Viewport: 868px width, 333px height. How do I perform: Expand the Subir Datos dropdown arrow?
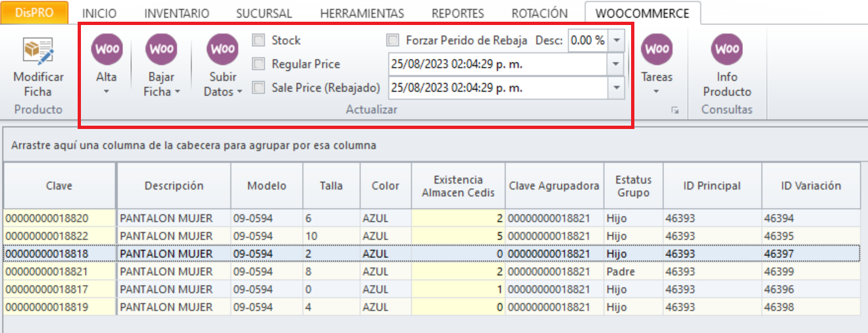coord(239,92)
